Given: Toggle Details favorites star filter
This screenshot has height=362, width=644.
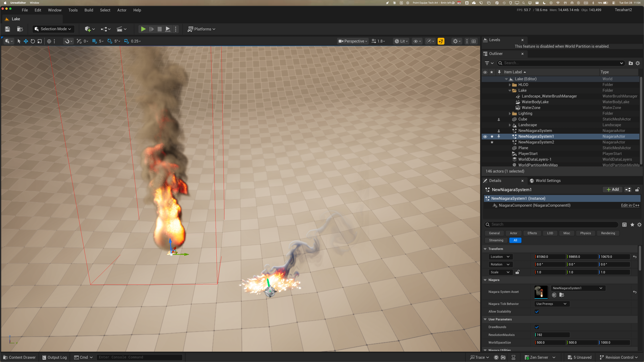Looking at the screenshot, I should coord(632,225).
